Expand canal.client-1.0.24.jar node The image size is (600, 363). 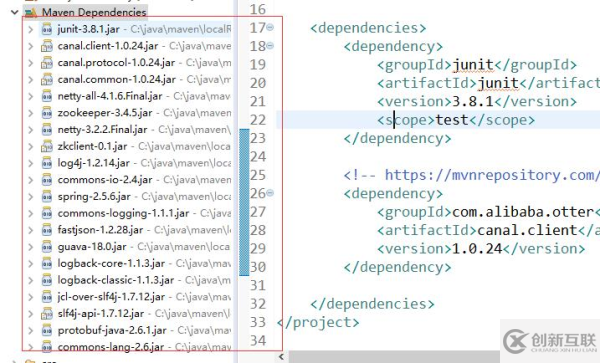tap(31, 46)
